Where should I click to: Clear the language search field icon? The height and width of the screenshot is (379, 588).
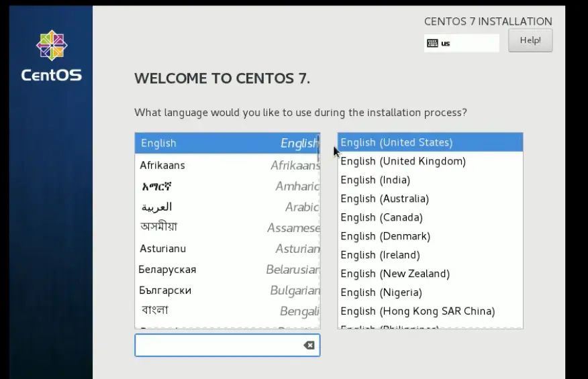pyautogui.click(x=309, y=345)
